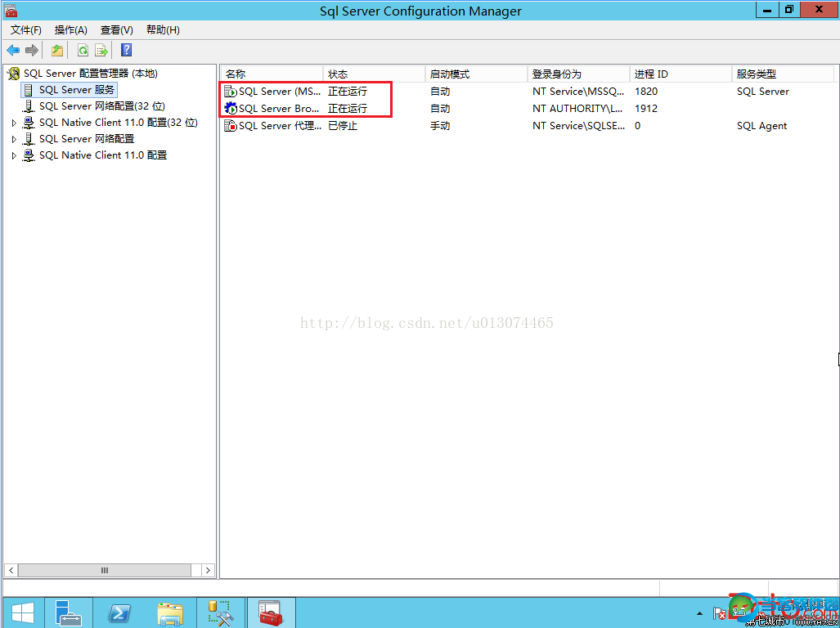
Task: Expand the SQL Server 网络配置 node
Action: coord(15,139)
